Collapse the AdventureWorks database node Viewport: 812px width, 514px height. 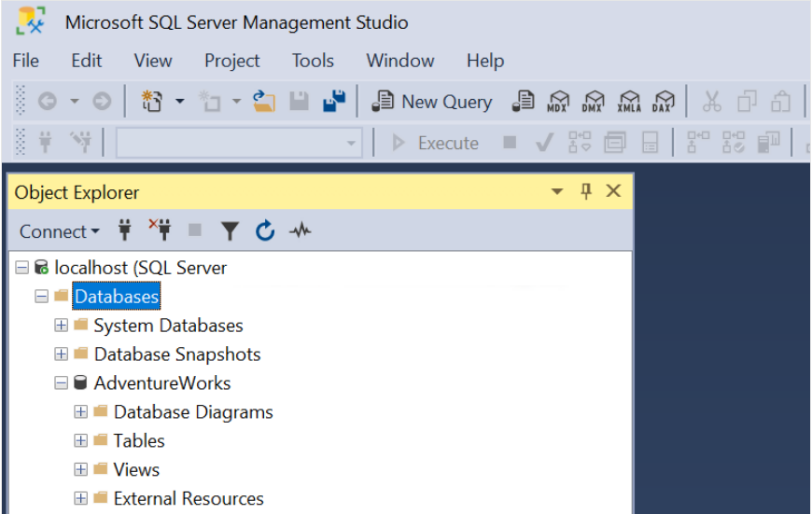(61, 383)
